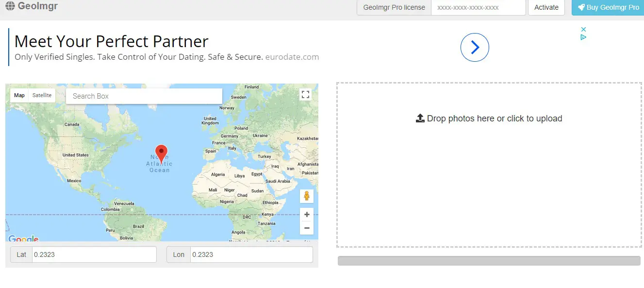Screen dimensions: 644x288
Task: Click the GeoImgr globe logo icon
Action: [x=10, y=7]
